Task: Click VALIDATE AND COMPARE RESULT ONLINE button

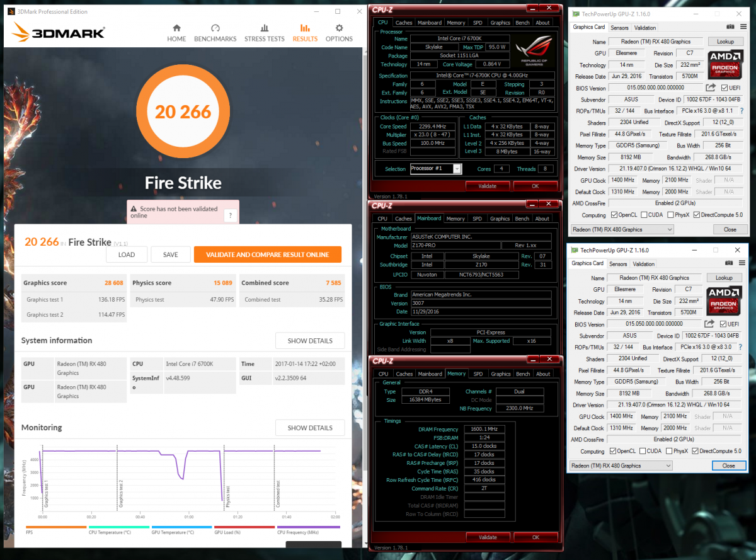Action: (268, 254)
